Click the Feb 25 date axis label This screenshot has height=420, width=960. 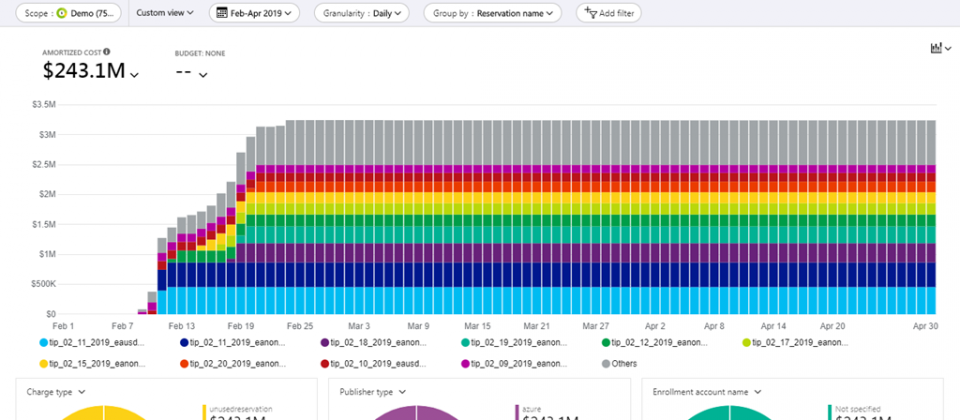(x=300, y=327)
